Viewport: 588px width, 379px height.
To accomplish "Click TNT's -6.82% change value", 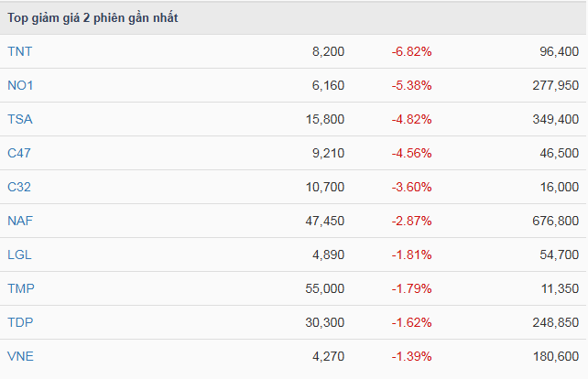I will pyautogui.click(x=411, y=52).
